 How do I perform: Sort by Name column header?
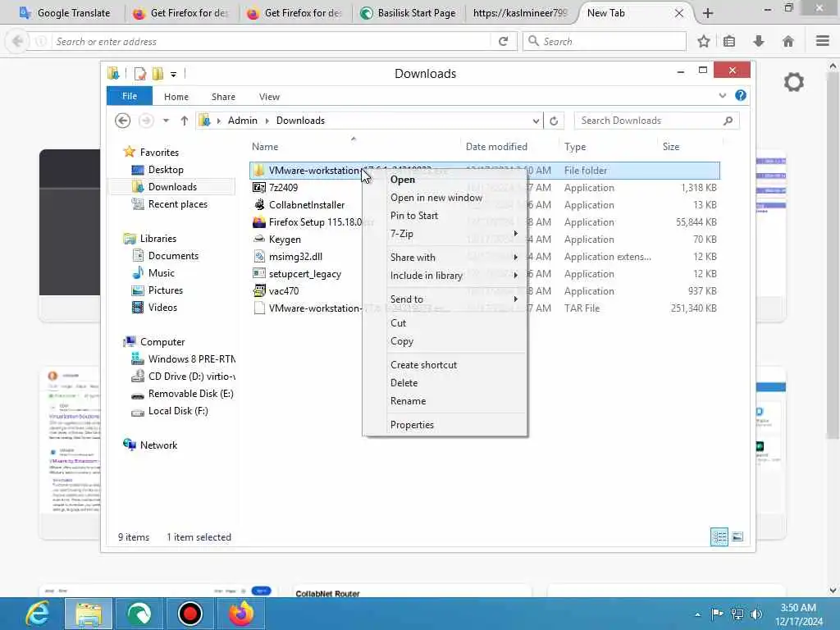tap(265, 147)
